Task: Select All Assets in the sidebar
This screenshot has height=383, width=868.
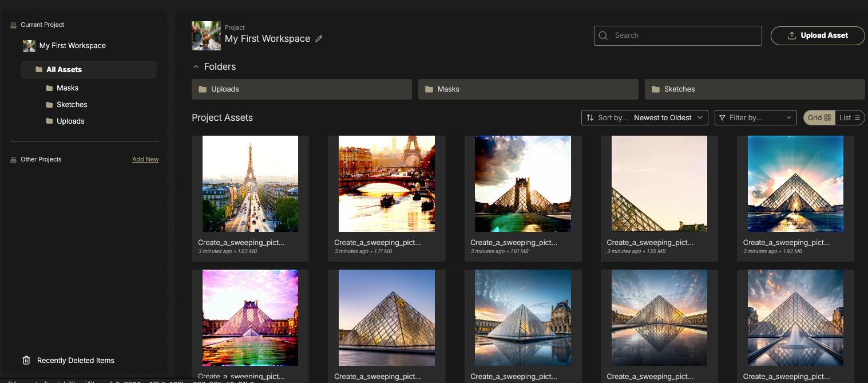Action: pos(89,70)
